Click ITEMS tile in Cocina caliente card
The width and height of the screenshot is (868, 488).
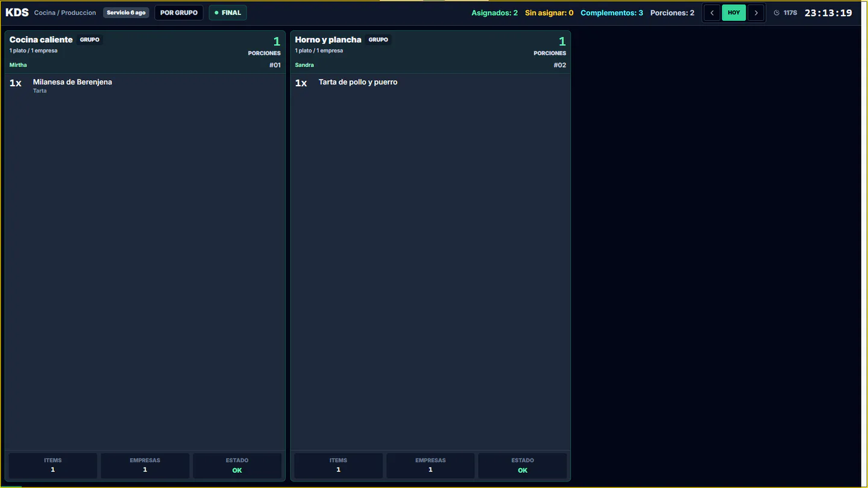tap(52, 466)
